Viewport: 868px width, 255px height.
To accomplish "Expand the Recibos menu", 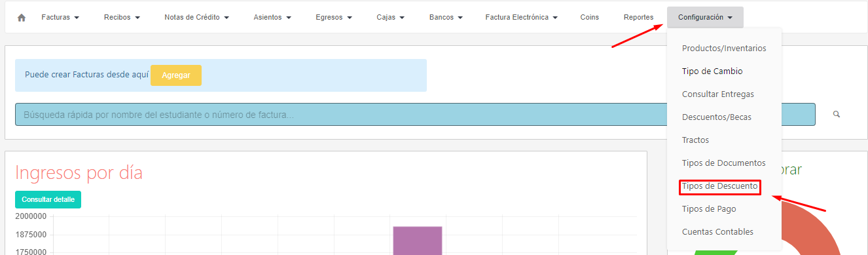I will [122, 18].
